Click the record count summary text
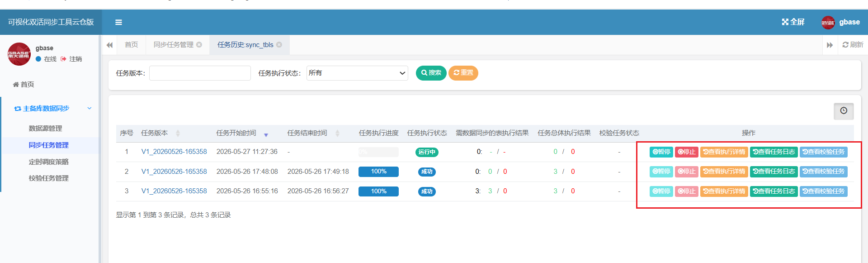The height and width of the screenshot is (263, 868). [173, 215]
